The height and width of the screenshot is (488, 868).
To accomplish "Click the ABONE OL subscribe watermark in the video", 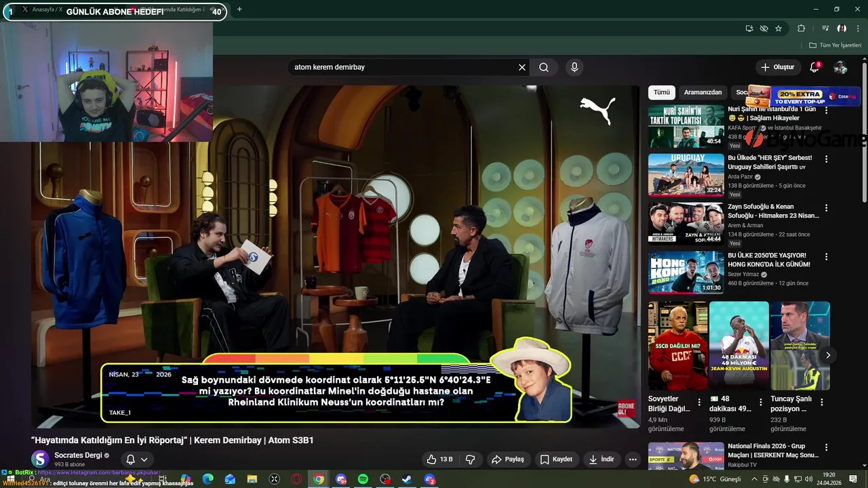I will (x=627, y=409).
